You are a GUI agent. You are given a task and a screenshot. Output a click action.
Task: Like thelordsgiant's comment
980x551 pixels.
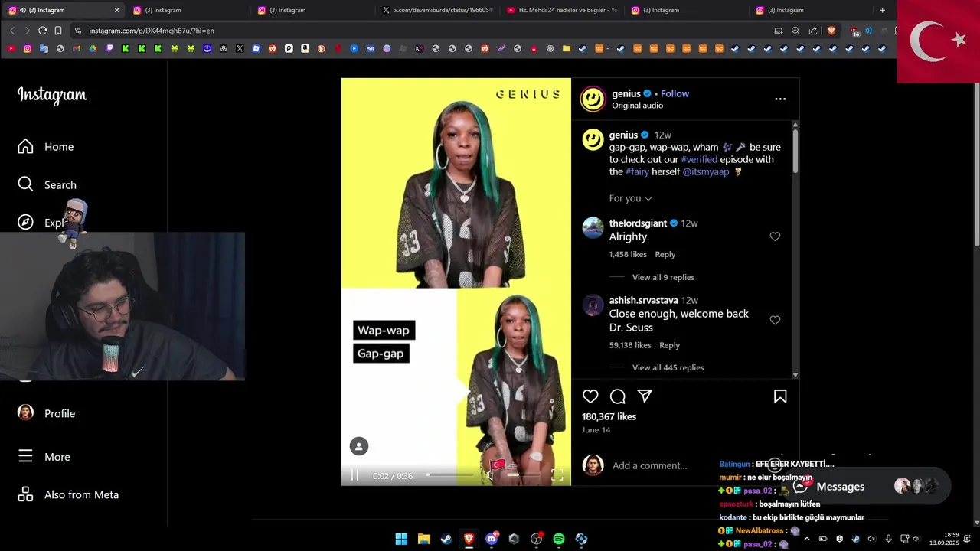(775, 236)
